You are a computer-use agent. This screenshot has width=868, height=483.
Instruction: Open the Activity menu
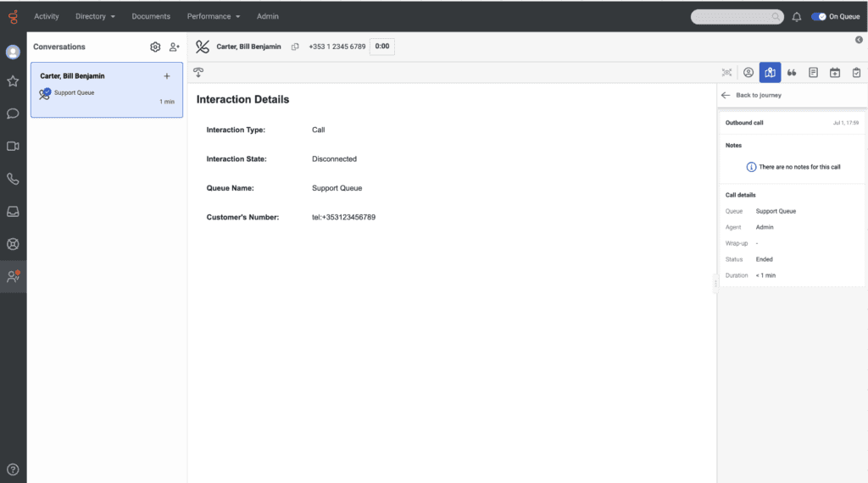click(47, 16)
